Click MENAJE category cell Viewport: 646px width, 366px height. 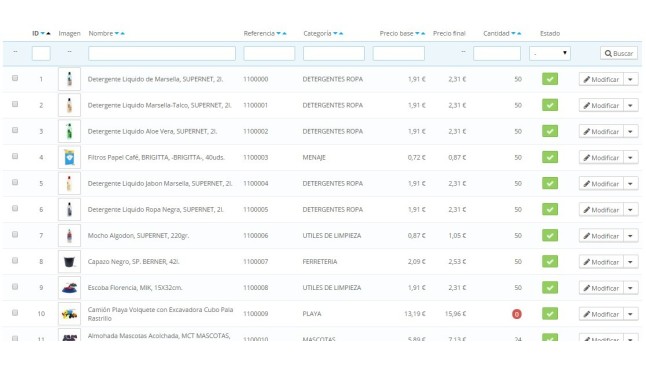click(x=314, y=157)
